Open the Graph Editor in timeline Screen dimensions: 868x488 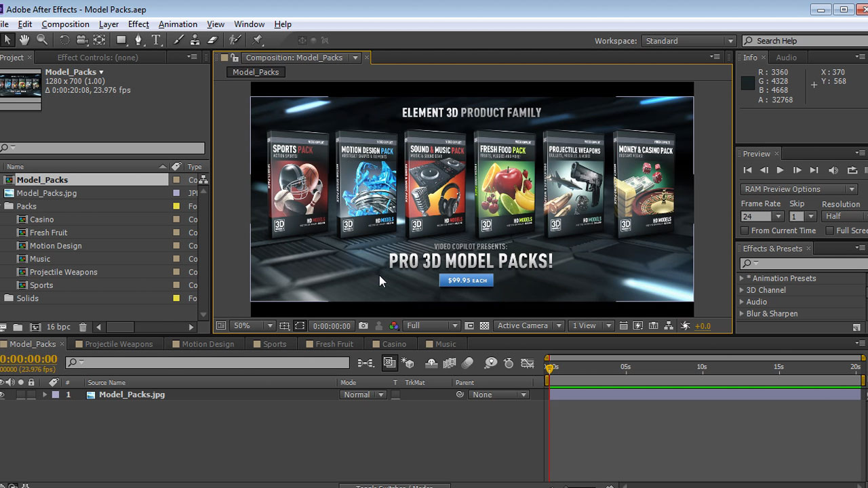[527, 363]
